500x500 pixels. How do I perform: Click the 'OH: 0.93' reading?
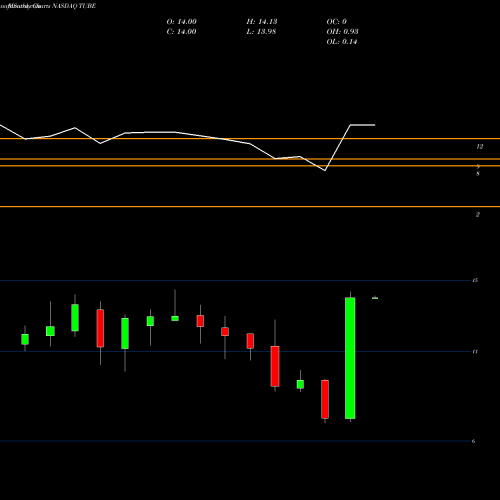coord(342,32)
